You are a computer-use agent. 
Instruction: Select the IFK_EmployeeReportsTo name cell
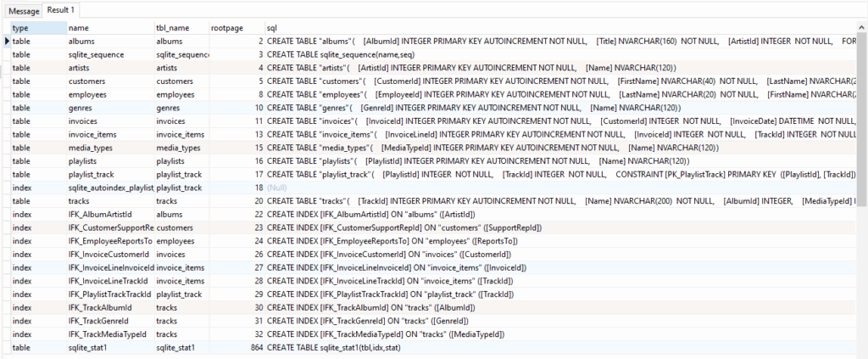coord(110,240)
